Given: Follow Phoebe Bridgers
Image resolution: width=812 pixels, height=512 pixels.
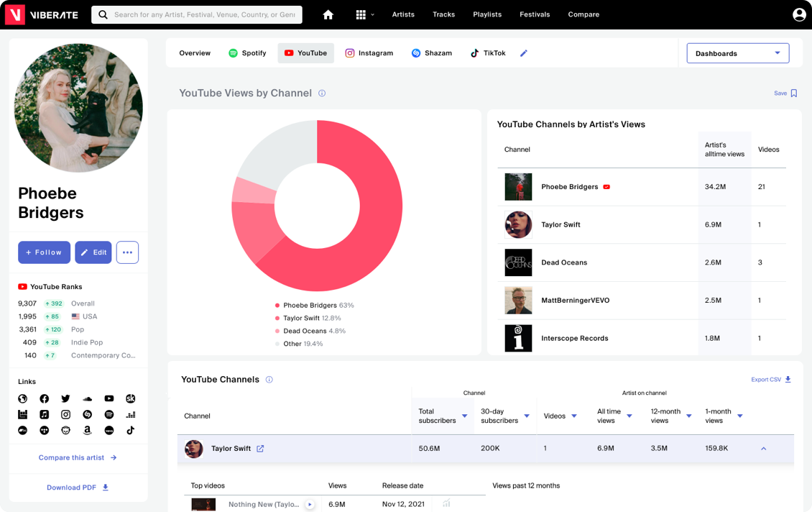Looking at the screenshot, I should coord(44,252).
